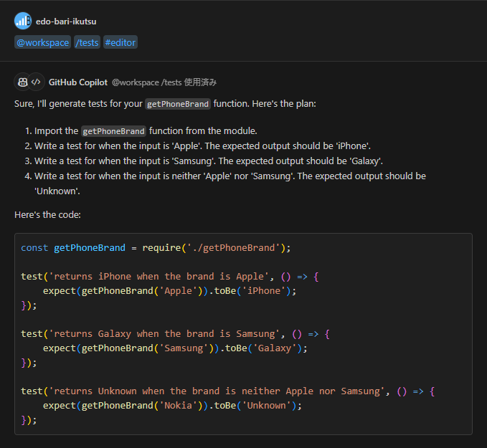Click inline getPhoneBrand code in step one

click(114, 131)
